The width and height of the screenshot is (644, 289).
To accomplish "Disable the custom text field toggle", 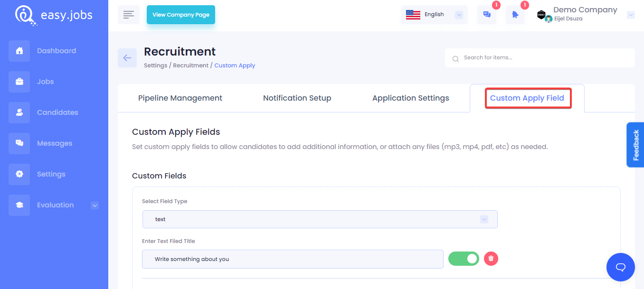I will pyautogui.click(x=464, y=259).
